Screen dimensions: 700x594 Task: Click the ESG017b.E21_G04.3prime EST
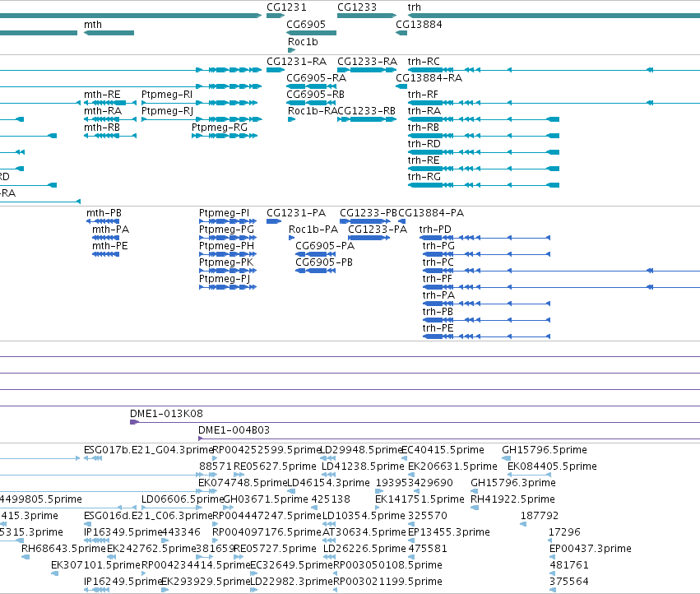point(148,450)
